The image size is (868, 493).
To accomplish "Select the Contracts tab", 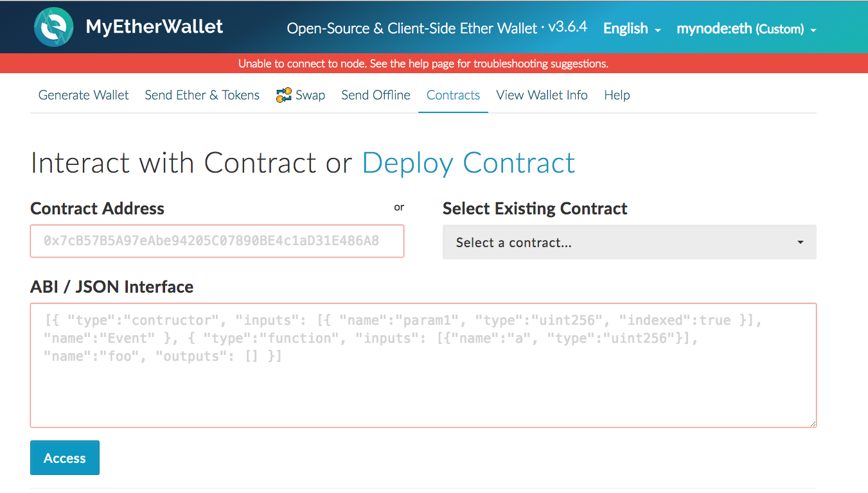I will tap(454, 95).
